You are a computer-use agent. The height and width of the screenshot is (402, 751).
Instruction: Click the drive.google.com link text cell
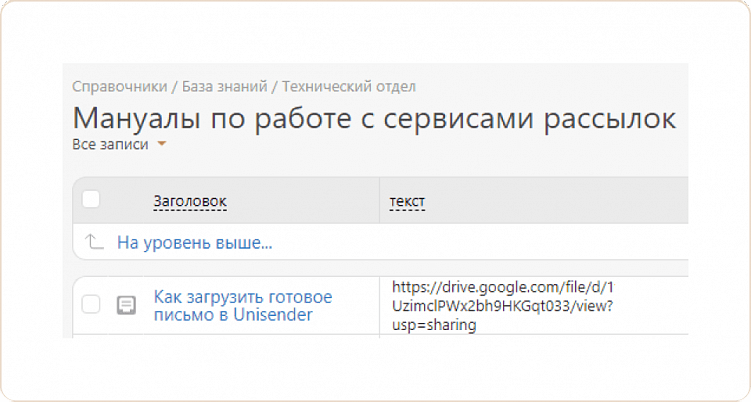503,306
